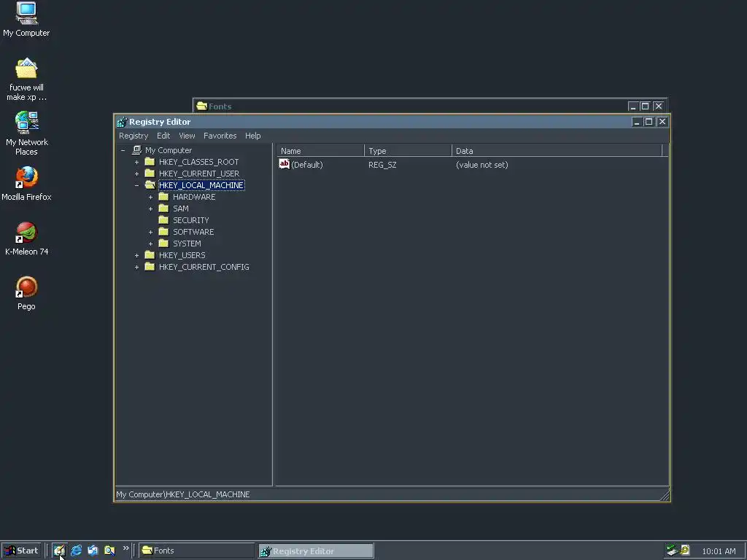Launch Internet Explorer from quick launch
747x560 pixels.
pyautogui.click(x=76, y=551)
